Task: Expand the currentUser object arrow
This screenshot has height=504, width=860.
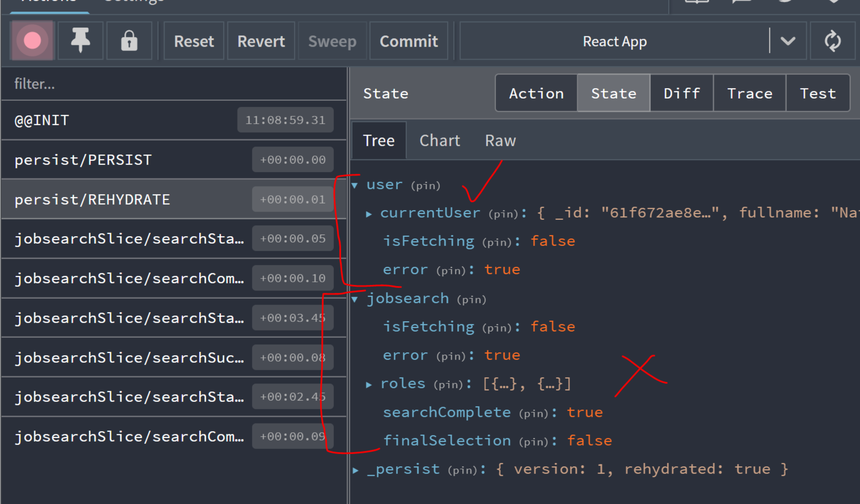Action: point(369,214)
